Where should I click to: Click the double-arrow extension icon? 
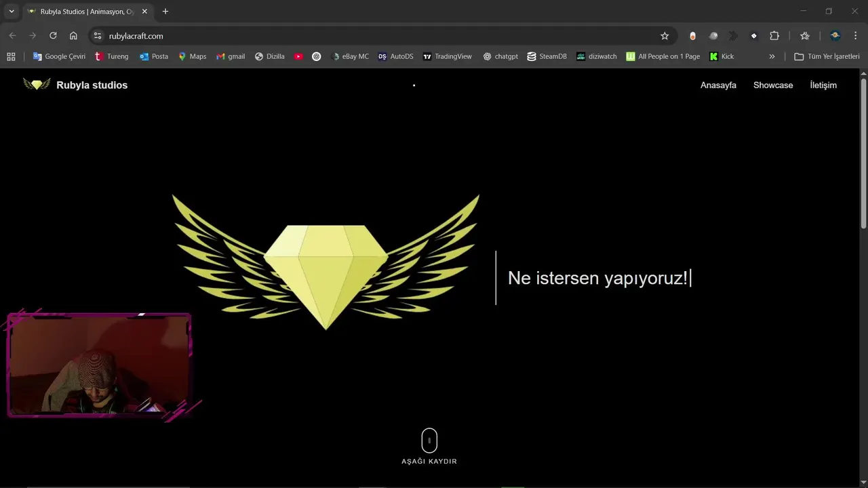click(x=733, y=36)
